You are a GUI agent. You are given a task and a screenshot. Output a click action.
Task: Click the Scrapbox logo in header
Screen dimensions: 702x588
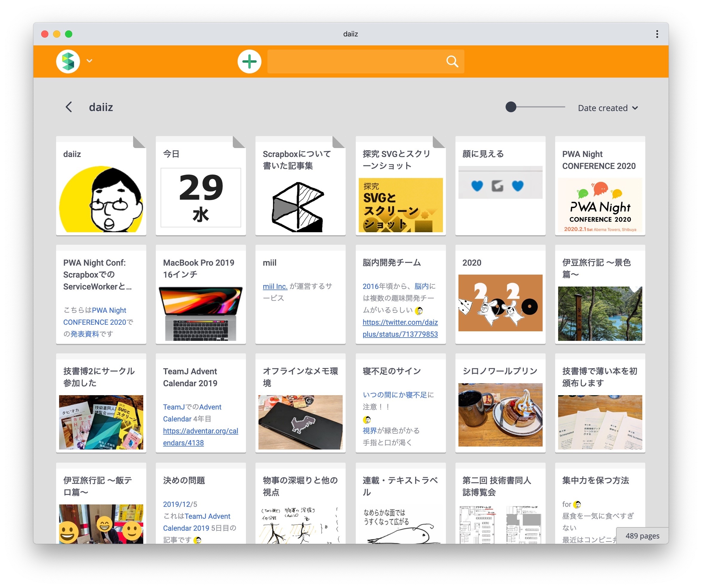(x=68, y=61)
